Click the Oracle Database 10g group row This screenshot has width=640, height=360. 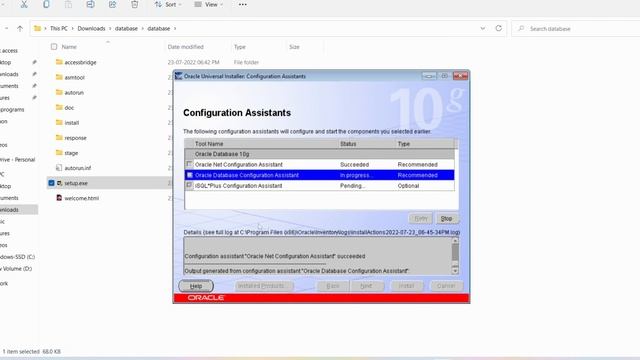click(319, 154)
